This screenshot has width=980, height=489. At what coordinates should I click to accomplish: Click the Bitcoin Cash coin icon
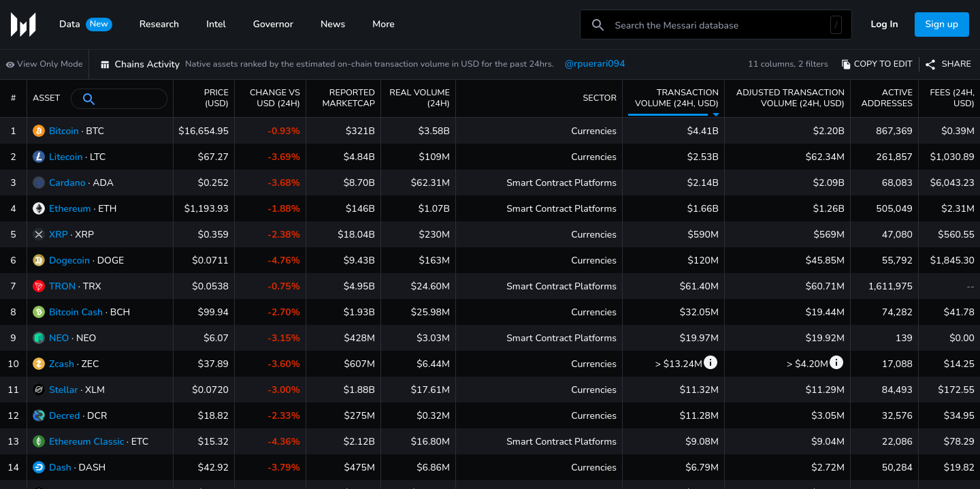pyautogui.click(x=39, y=312)
